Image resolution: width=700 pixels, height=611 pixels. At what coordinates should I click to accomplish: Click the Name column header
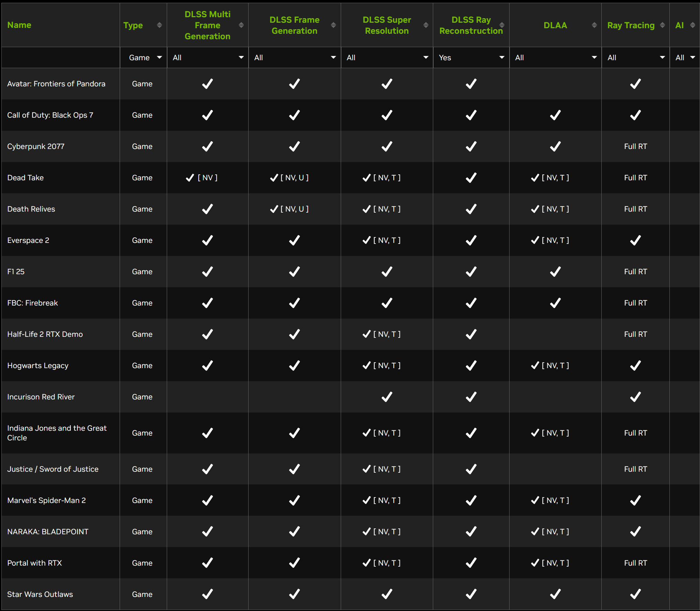click(19, 25)
